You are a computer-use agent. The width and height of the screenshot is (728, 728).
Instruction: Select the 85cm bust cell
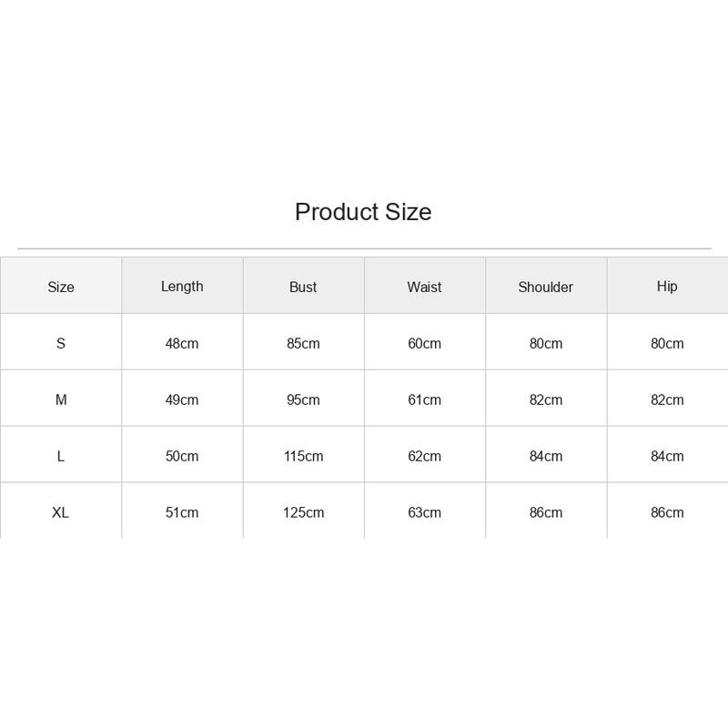point(303,344)
